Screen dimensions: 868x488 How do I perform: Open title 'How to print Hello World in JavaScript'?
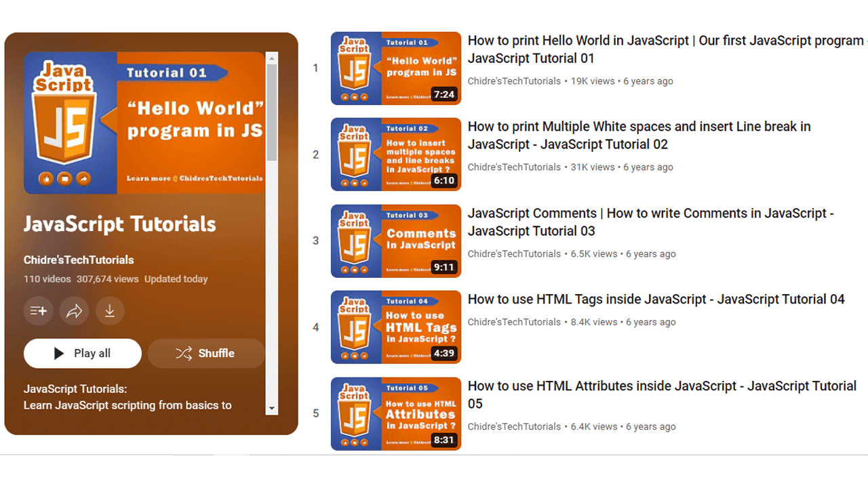pos(667,49)
